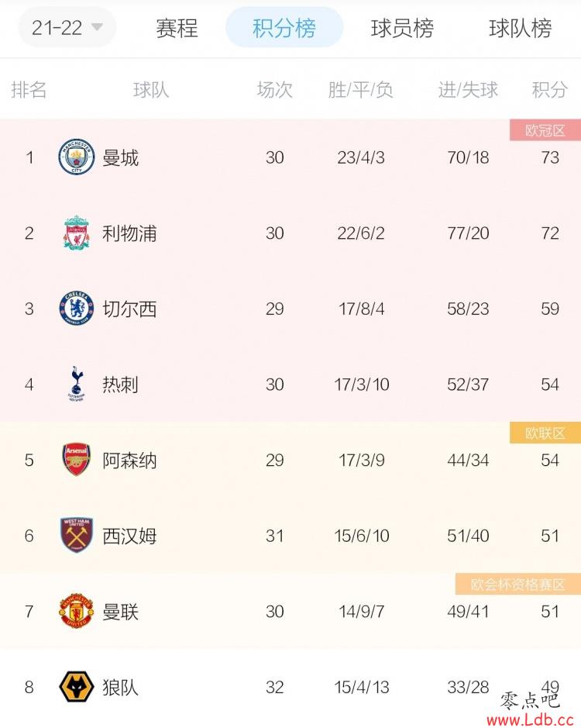Click the Wolves club crest
This screenshot has width=581, height=728.
pos(77,687)
